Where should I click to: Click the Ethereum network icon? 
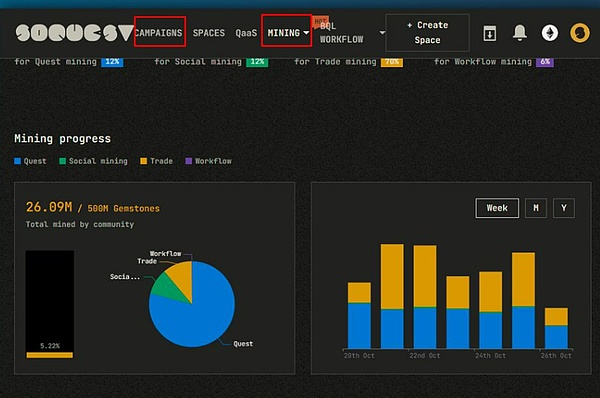click(x=550, y=33)
